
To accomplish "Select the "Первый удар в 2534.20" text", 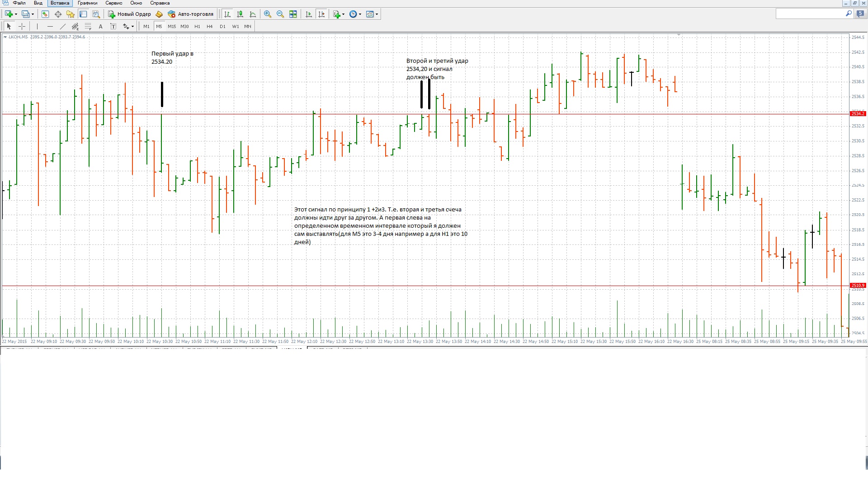I will 172,57.
